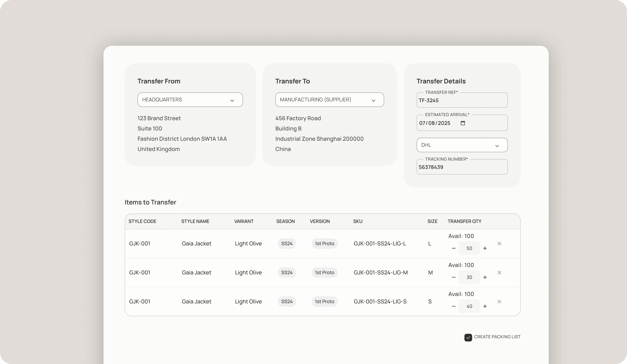The width and height of the screenshot is (627, 364).
Task: Remove the size S item row
Action: 499,302
